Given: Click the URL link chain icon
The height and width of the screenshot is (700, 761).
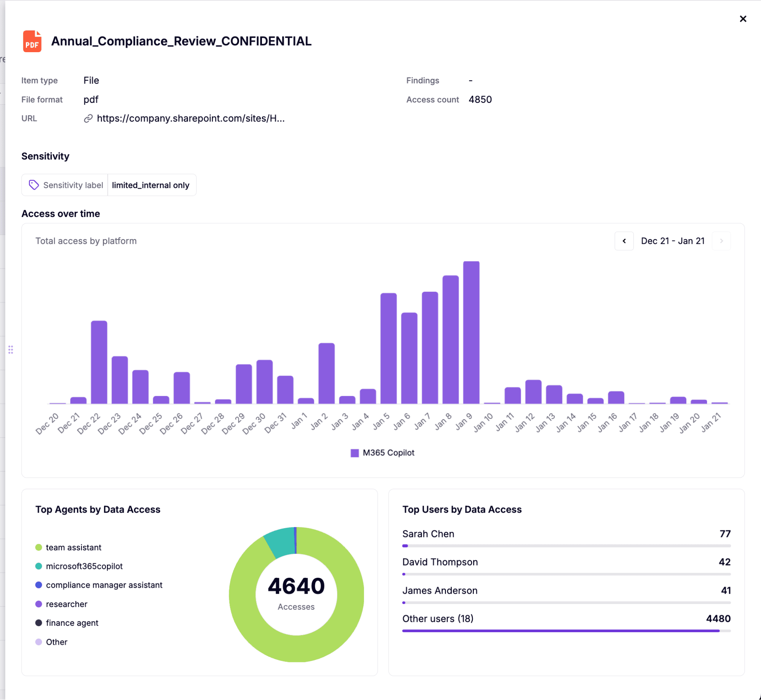Looking at the screenshot, I should 88,118.
